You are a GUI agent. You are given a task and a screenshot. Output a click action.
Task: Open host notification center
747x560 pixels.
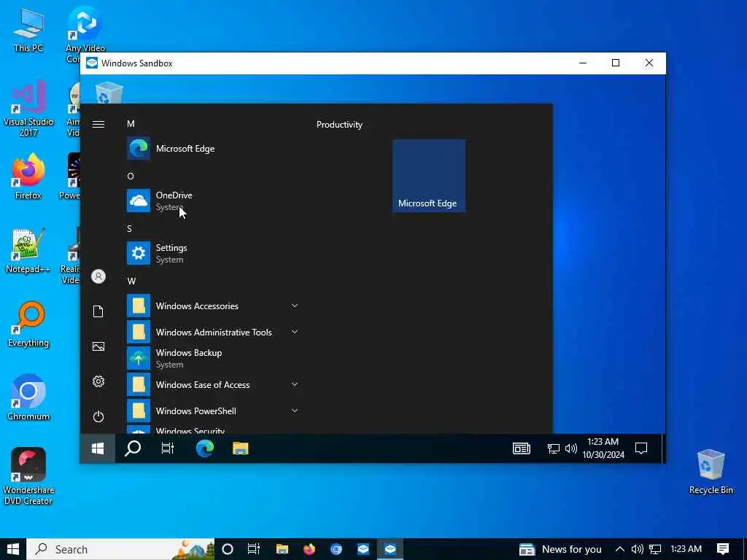click(723, 549)
